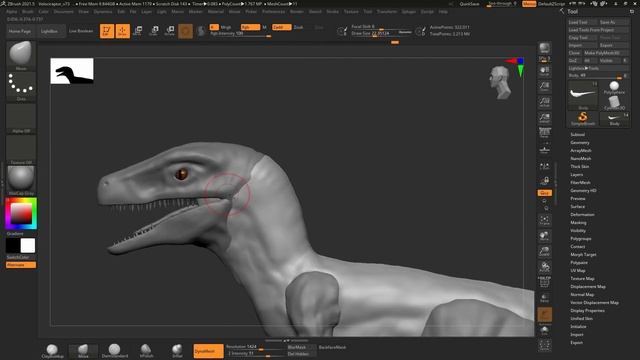The width and height of the screenshot is (640, 360).
Task: Toggle Transp transparency button
Action: 544,298
